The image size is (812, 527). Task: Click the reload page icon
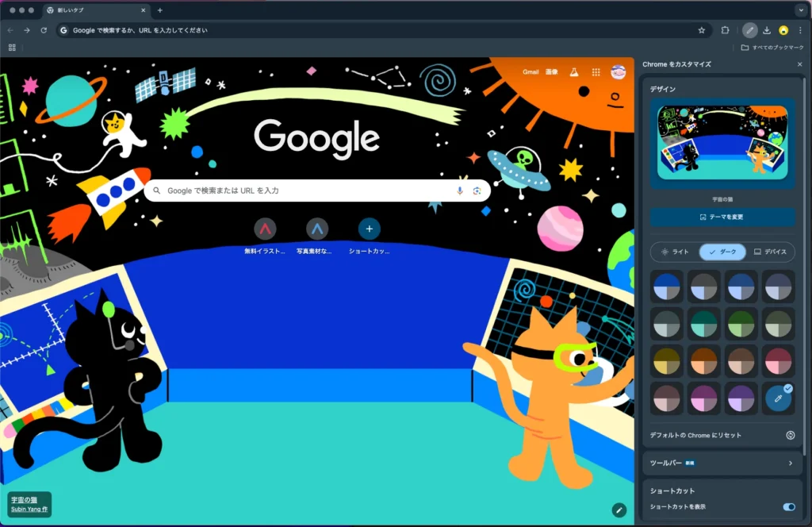coord(44,30)
